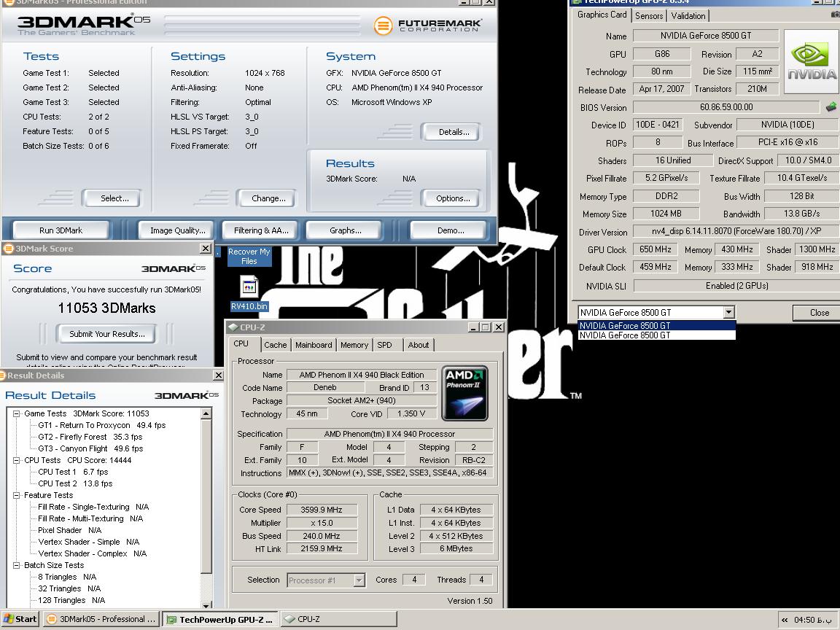Select the second NVIDIA GeForce 8500 GT entry
This screenshot has height=630, width=840.
pos(657,335)
